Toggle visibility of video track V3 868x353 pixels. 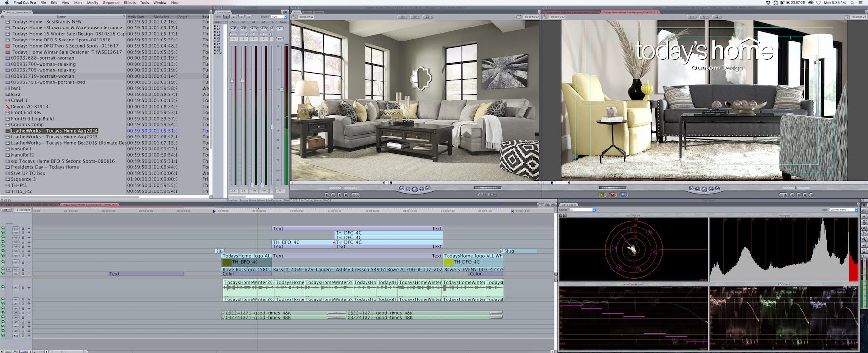point(3,262)
